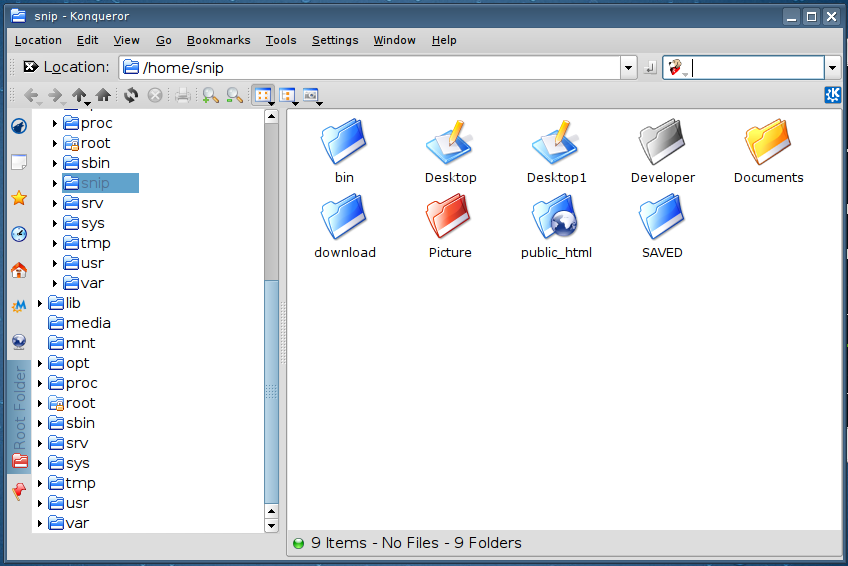This screenshot has height=566, width=848.
Task: Reload the current folder view
Action: click(131, 96)
